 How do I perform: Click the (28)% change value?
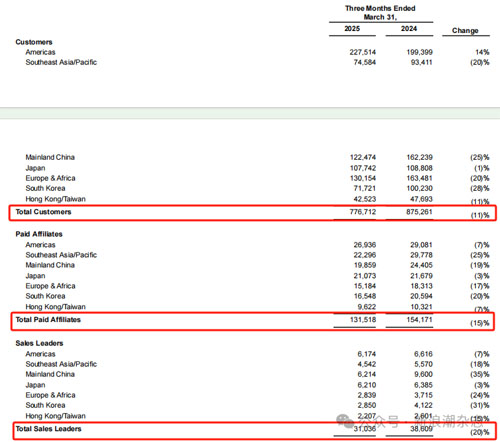pyautogui.click(x=480, y=188)
